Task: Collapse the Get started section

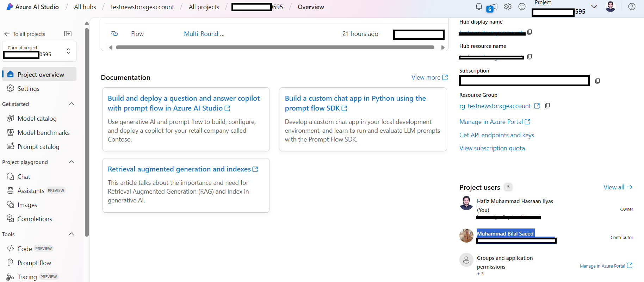Action: (x=71, y=104)
